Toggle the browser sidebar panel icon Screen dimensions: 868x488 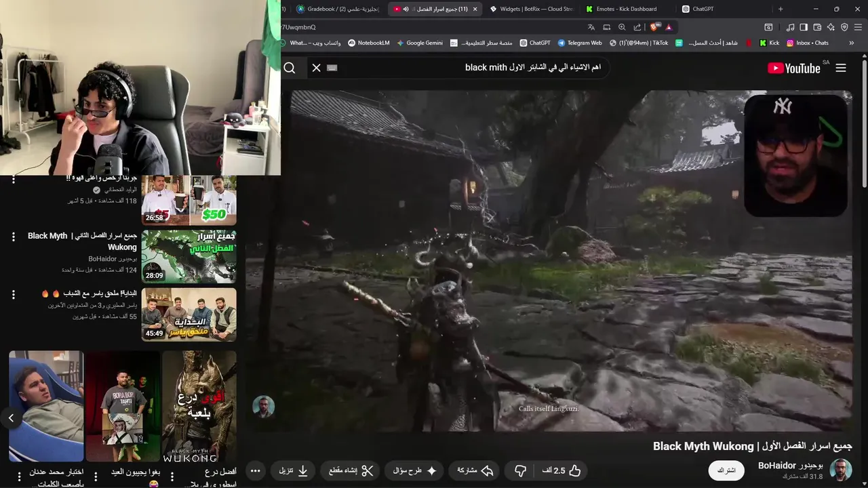point(804,27)
